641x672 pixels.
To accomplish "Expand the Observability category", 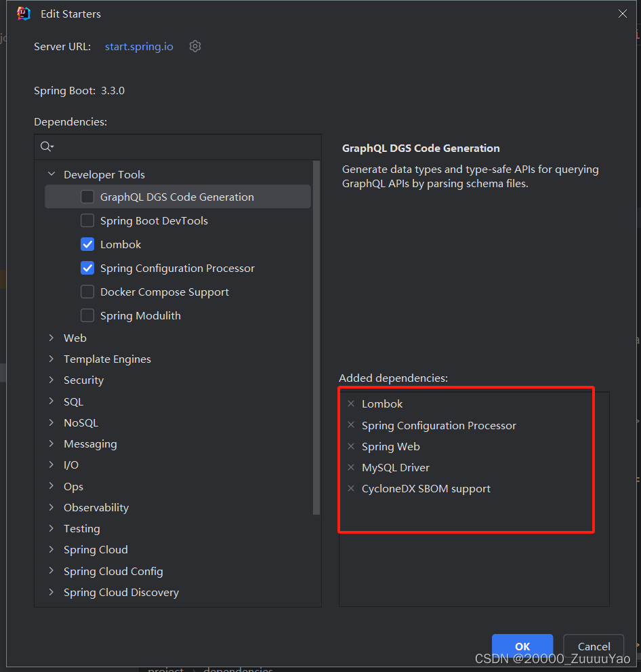I will [51, 507].
